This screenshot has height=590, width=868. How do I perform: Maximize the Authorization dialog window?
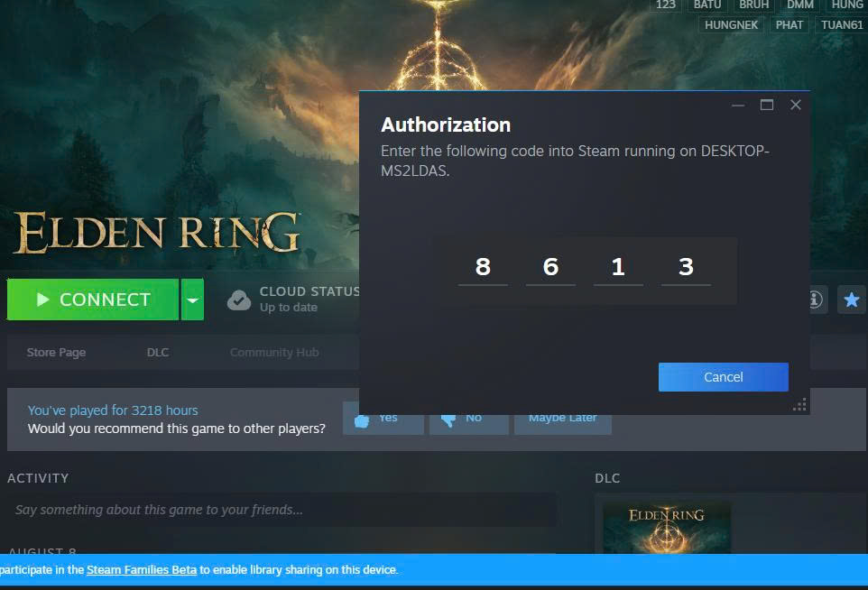click(x=767, y=106)
